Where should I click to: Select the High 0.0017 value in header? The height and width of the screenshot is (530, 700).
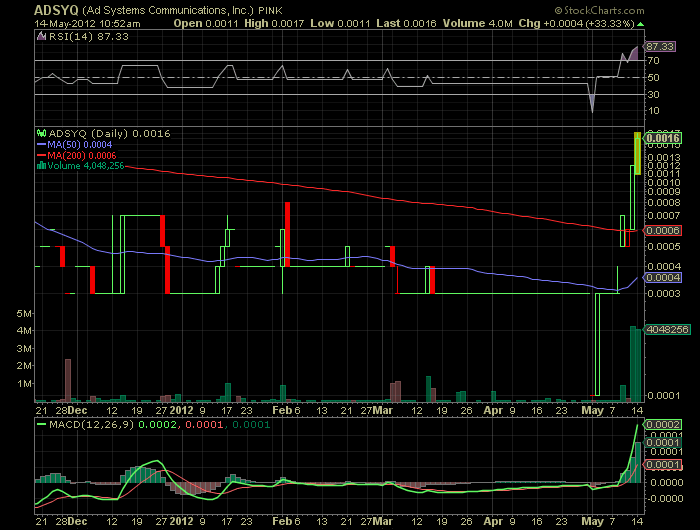coord(274,23)
